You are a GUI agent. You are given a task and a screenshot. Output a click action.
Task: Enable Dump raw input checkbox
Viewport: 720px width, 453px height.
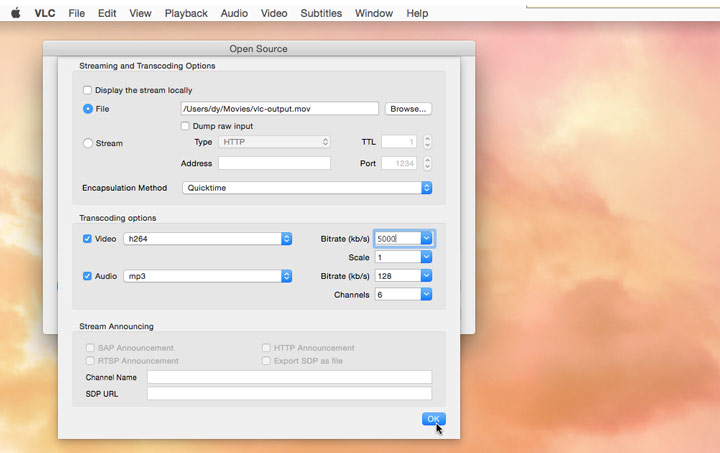[185, 126]
